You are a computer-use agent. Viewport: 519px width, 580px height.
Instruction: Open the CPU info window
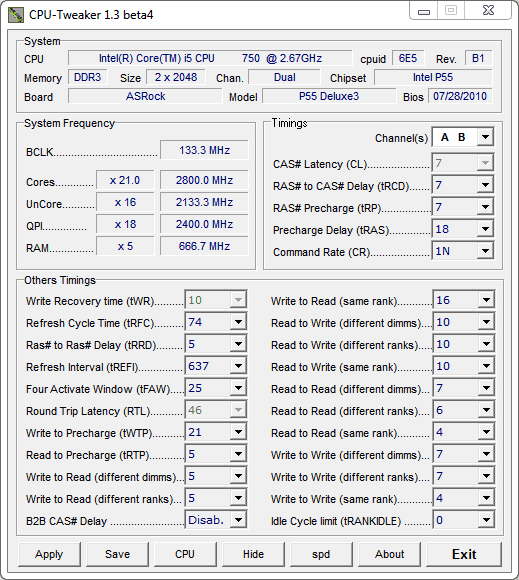click(185, 554)
